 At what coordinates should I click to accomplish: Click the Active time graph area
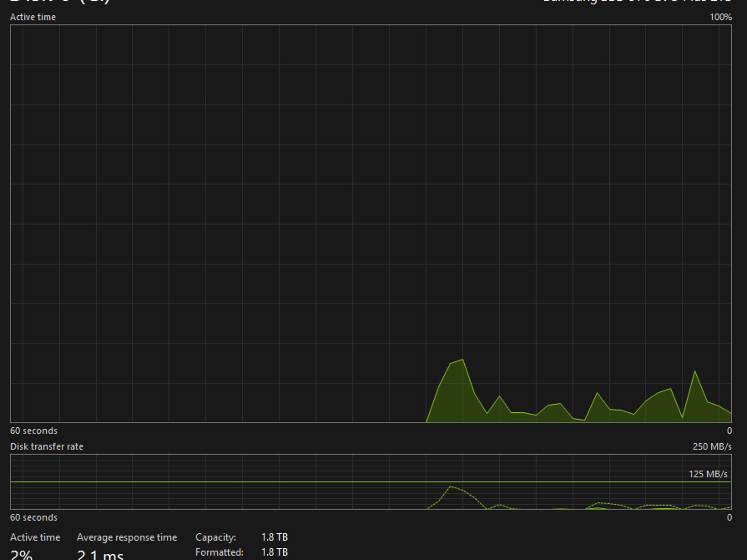371,223
